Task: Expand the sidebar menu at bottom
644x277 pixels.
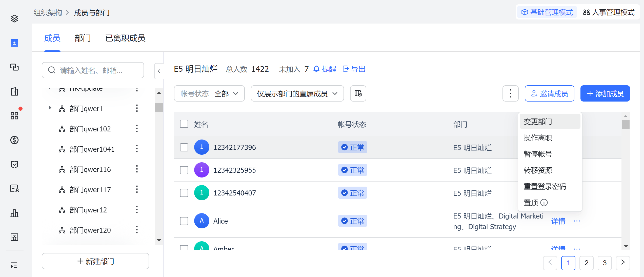Action: 14,265
